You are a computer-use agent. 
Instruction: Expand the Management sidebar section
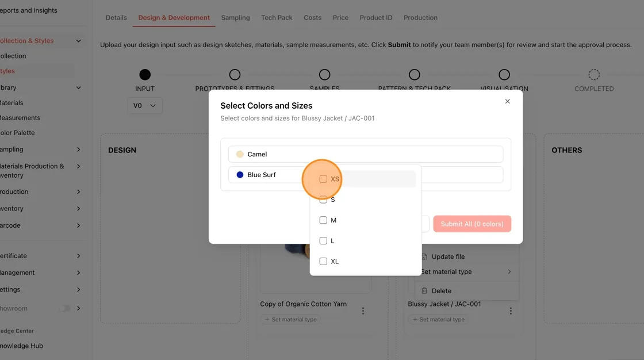click(78, 273)
